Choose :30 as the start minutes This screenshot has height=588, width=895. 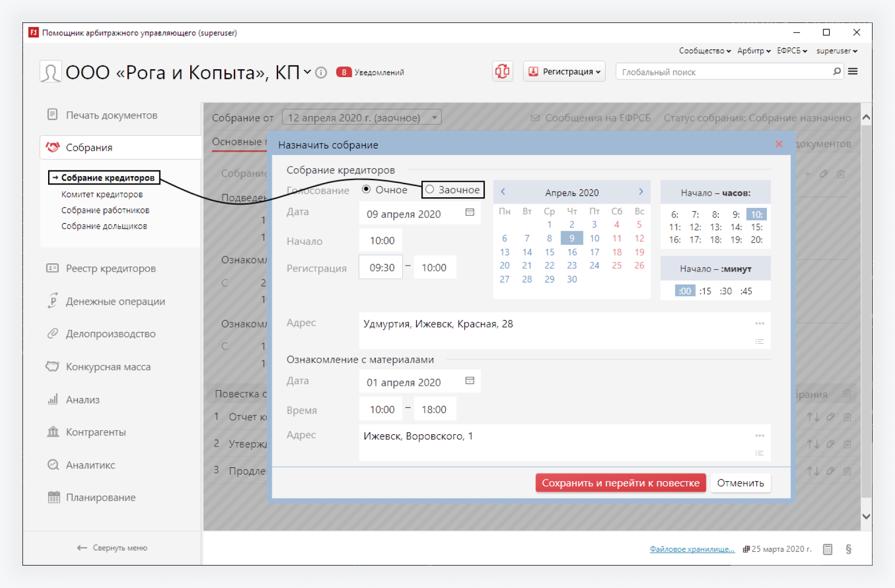click(726, 291)
